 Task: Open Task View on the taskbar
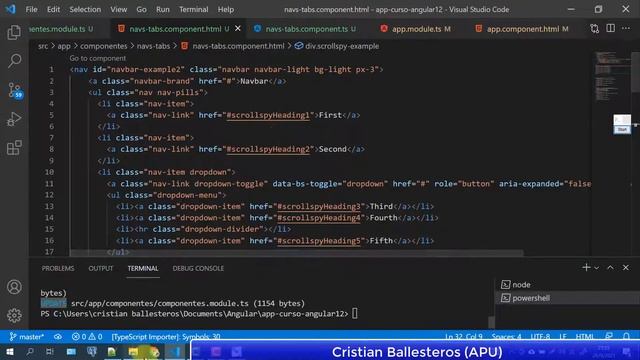point(50,351)
